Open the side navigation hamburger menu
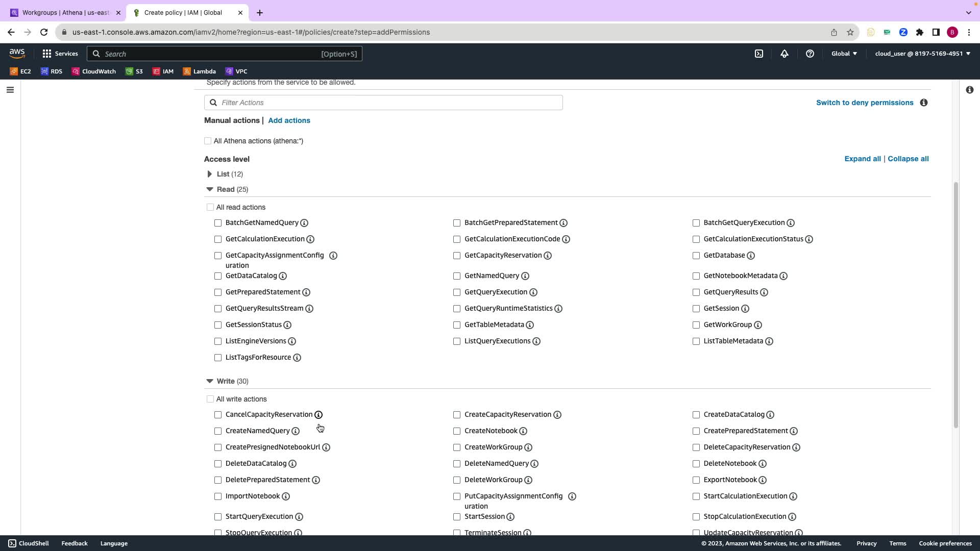980x551 pixels. point(10,90)
